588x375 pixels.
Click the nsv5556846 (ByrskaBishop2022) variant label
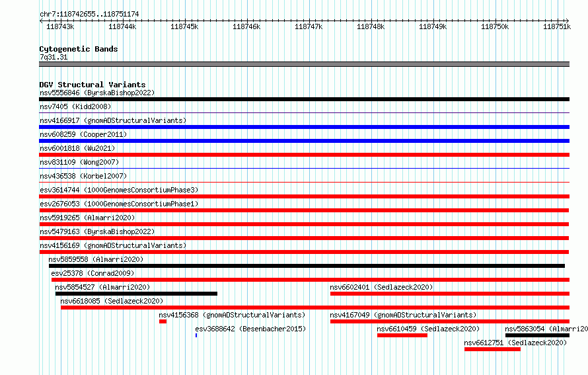pos(97,93)
